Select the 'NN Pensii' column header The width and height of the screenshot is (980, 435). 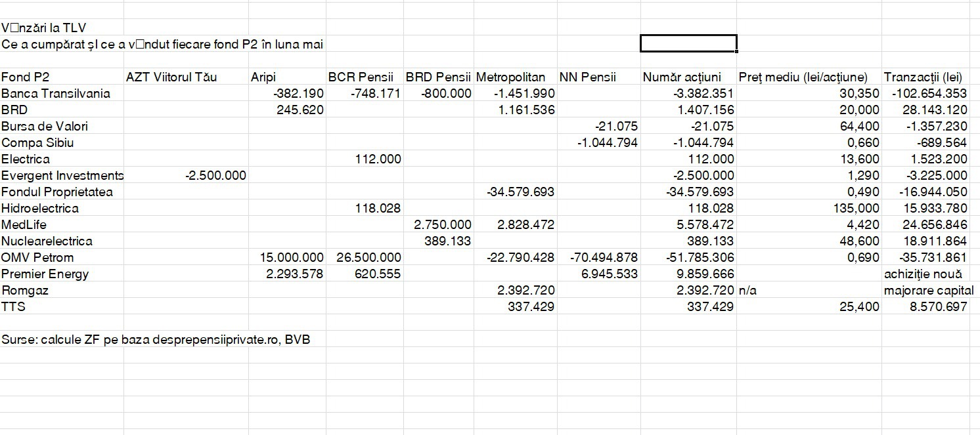pos(588,77)
